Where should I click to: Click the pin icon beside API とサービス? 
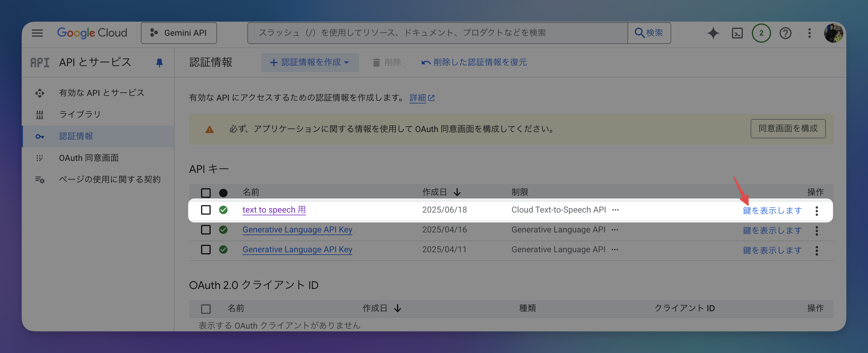tap(160, 63)
